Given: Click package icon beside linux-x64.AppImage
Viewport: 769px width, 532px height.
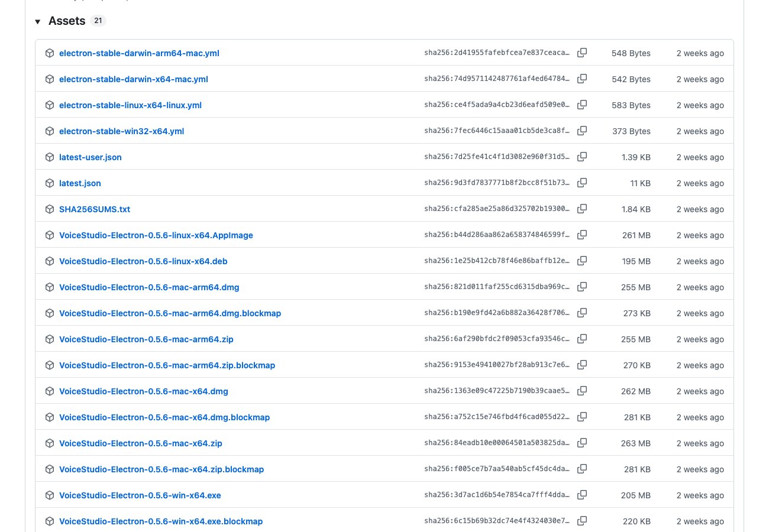Looking at the screenshot, I should pyautogui.click(x=50, y=235).
